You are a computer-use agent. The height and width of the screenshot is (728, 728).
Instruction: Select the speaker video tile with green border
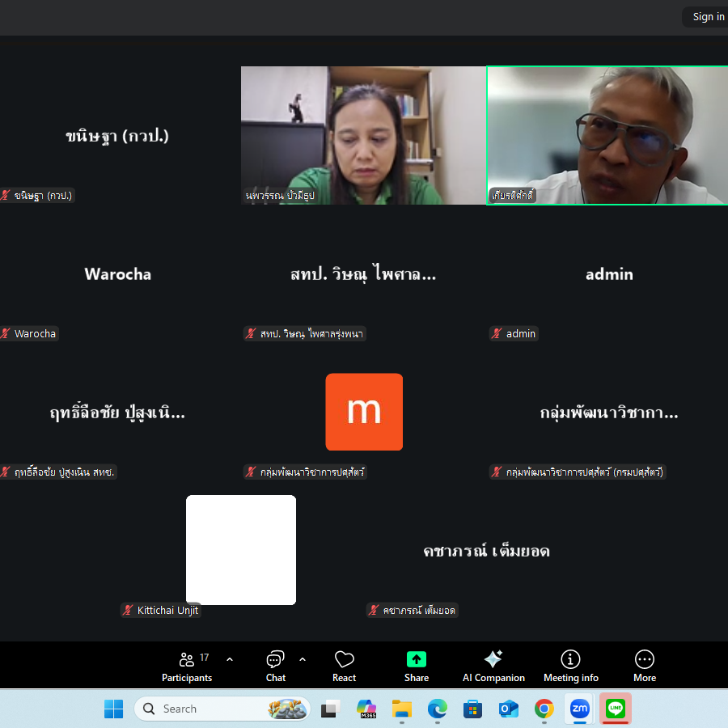point(607,135)
